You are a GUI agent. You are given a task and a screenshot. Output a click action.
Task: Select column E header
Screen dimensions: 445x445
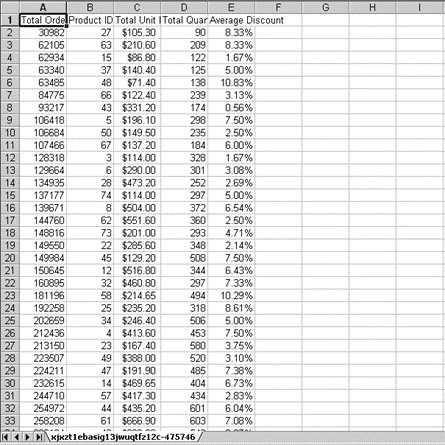[231, 7]
